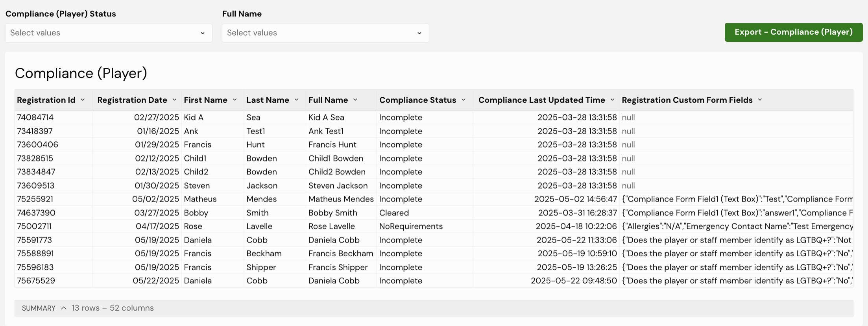Select registration id 73834847
The image size is (868, 326).
pos(36,172)
